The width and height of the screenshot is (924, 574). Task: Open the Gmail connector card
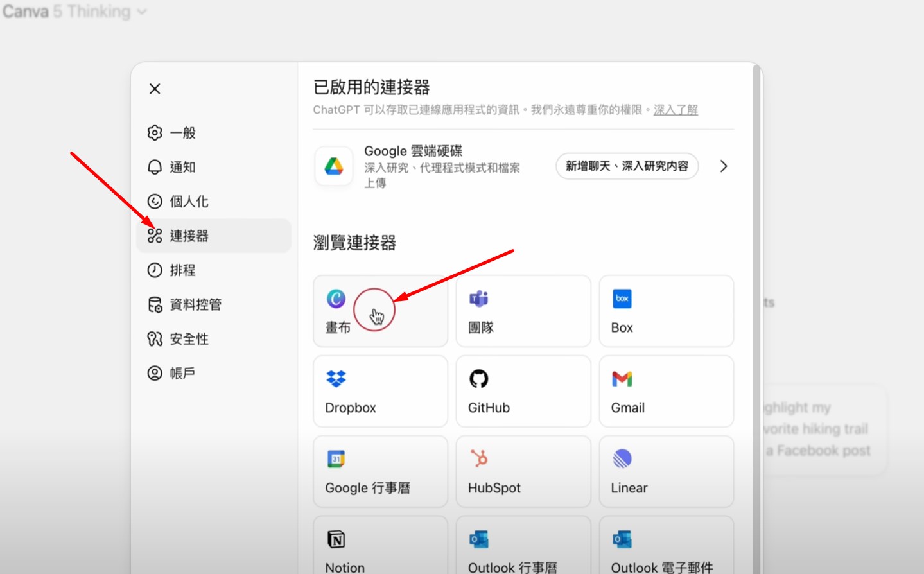click(667, 392)
